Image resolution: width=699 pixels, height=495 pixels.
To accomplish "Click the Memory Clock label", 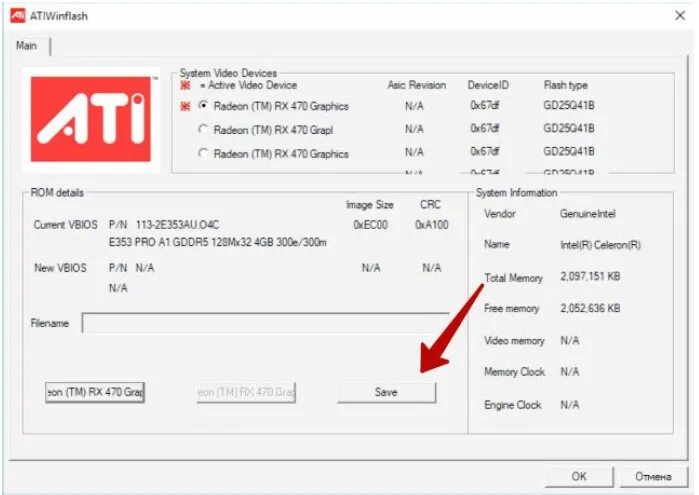I will pos(514,372).
